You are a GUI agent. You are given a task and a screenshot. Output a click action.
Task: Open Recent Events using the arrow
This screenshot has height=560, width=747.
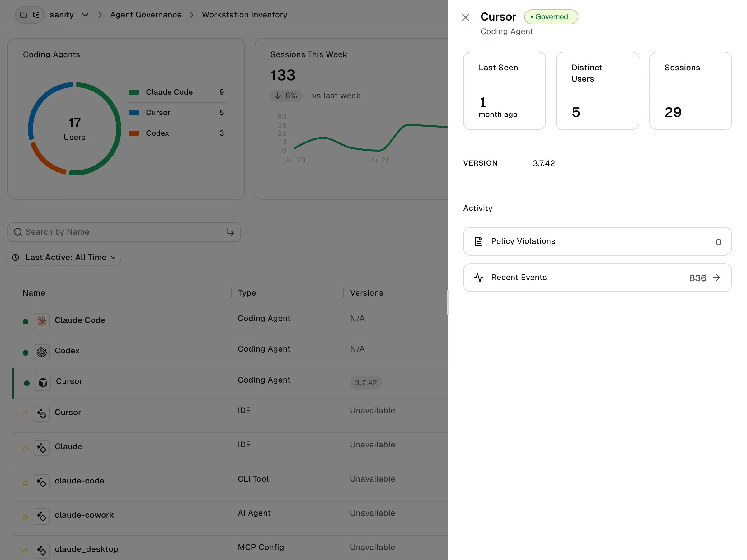[716, 278]
